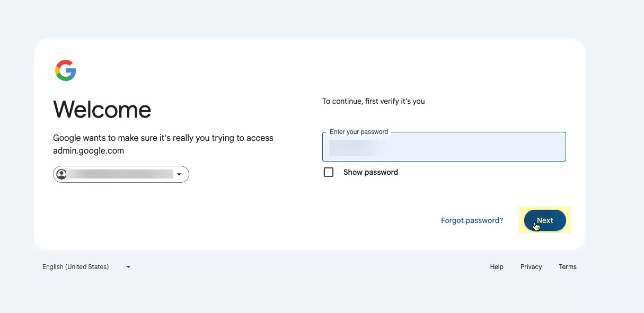Open the Forgot password? link
The image size is (644, 313).
(x=472, y=220)
